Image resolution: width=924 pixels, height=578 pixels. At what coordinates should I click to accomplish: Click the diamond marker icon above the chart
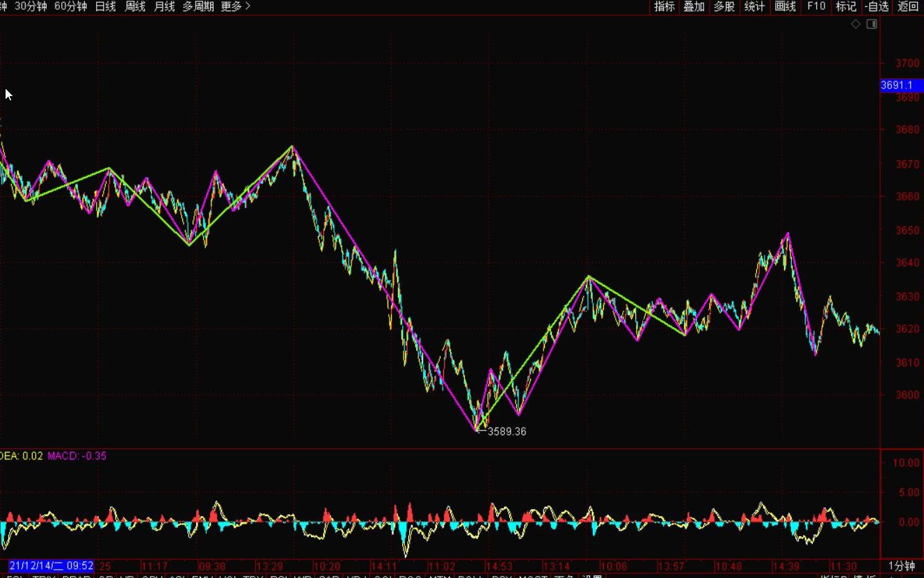coord(856,24)
